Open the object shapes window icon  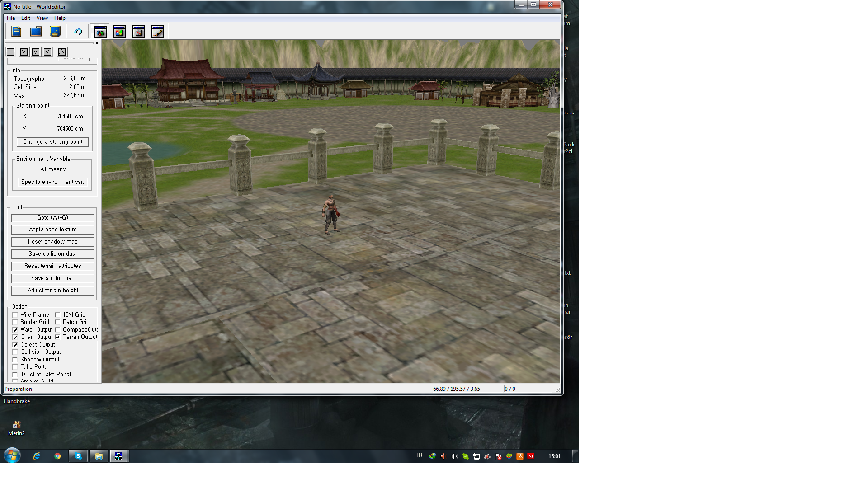coord(100,32)
